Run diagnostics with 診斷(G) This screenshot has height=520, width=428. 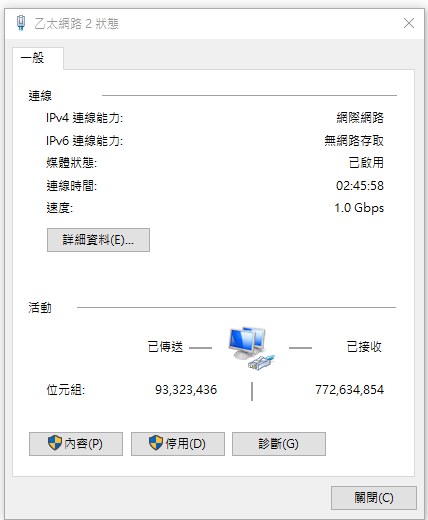[279, 444]
